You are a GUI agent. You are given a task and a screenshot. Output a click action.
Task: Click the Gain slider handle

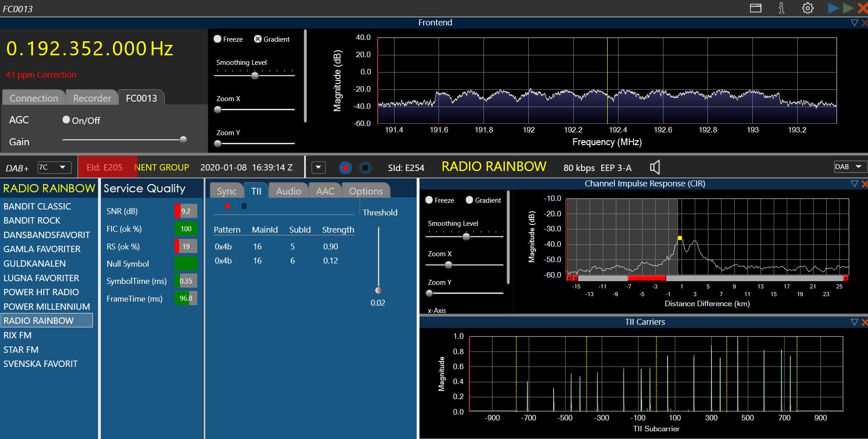click(x=183, y=140)
